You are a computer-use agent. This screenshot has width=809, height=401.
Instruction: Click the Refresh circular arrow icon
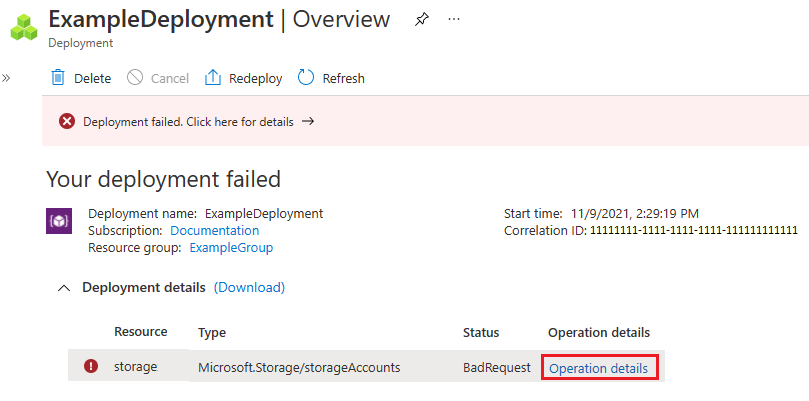pyautogui.click(x=306, y=78)
